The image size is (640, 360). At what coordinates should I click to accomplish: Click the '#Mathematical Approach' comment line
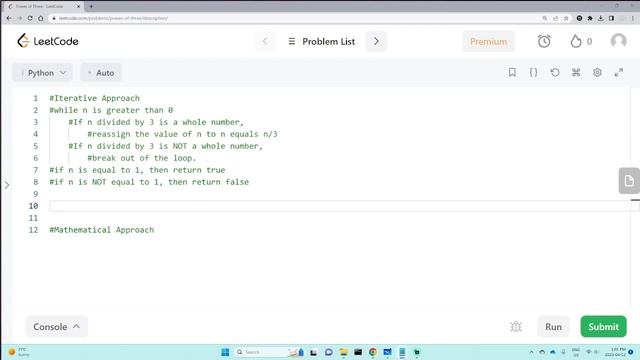pos(102,230)
